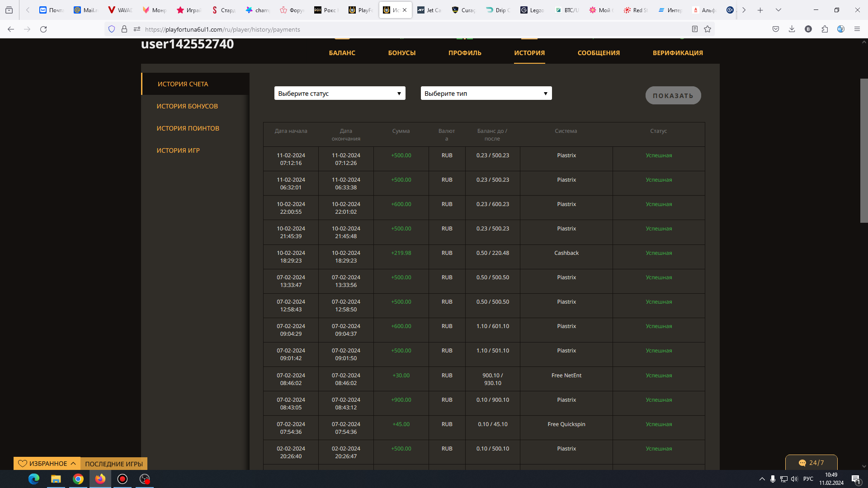Expand the 'Выберите статус' dropdown
The width and height of the screenshot is (868, 488).
340,94
